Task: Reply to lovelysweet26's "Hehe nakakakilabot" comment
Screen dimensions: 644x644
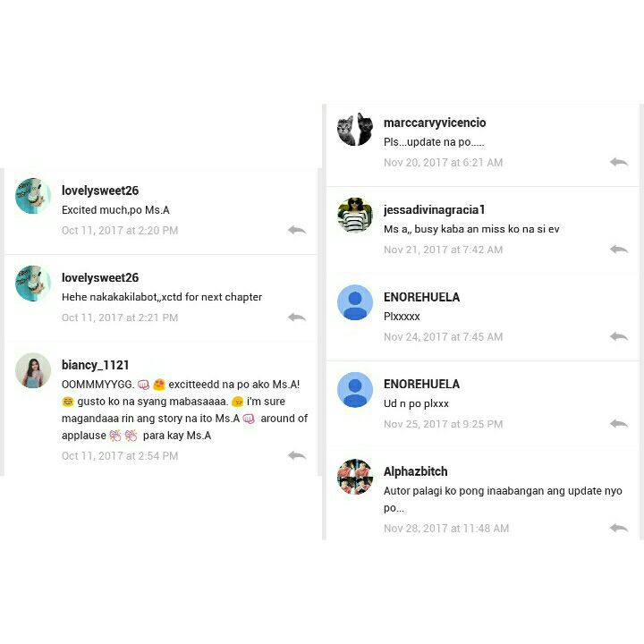Action: [297, 317]
